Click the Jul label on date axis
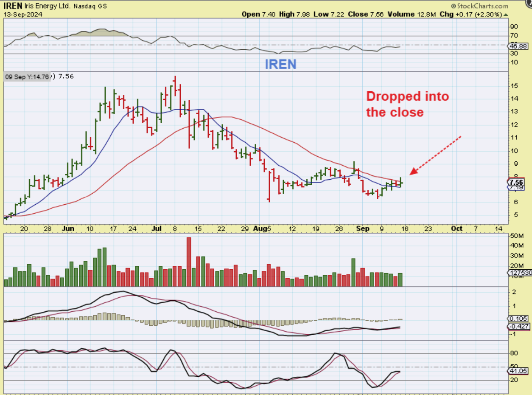This screenshot has width=532, height=395. [x=157, y=229]
